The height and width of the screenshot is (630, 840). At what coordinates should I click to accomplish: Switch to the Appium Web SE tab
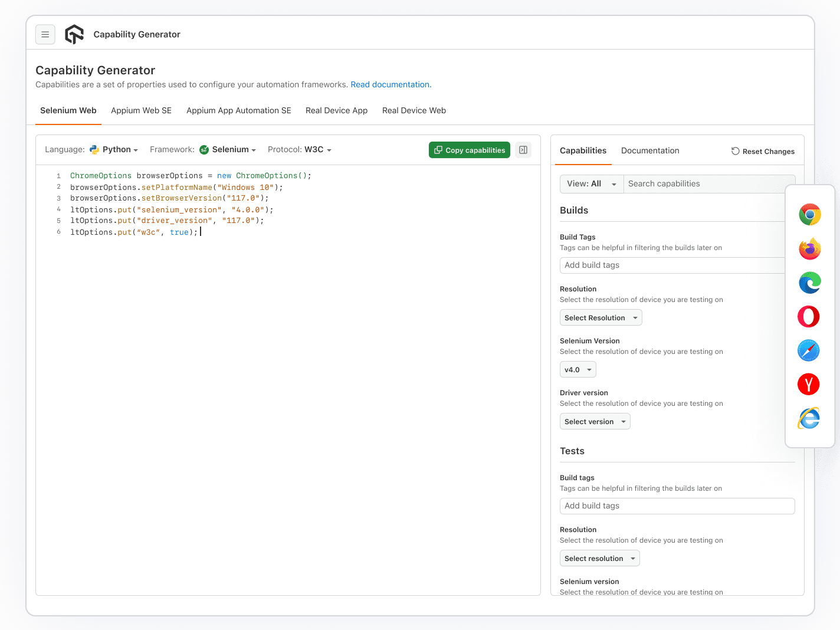(141, 110)
